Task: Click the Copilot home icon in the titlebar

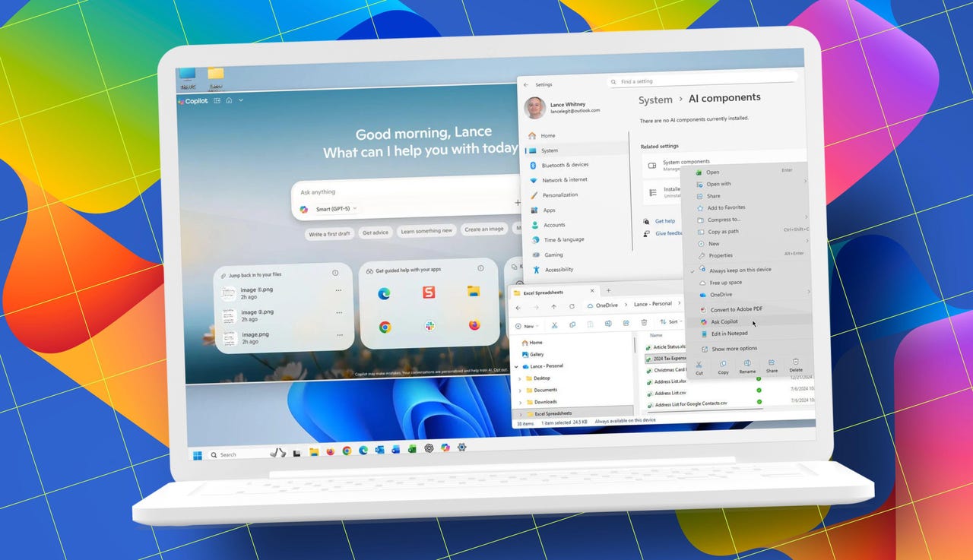Action: (230, 101)
